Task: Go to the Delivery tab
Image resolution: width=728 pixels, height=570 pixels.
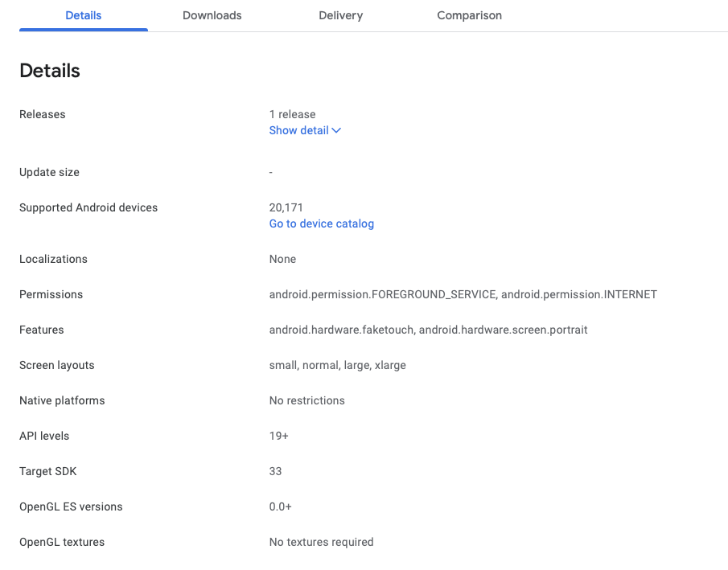Action: pyautogui.click(x=340, y=15)
